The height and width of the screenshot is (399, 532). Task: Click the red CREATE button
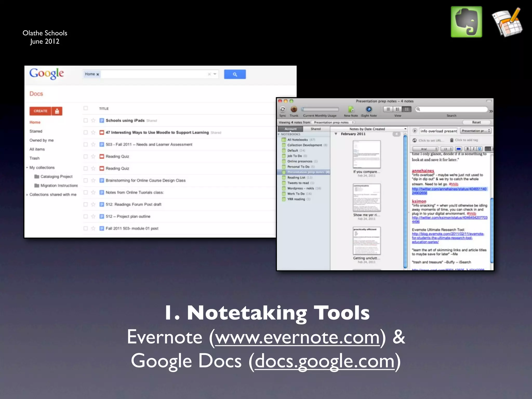(40, 111)
